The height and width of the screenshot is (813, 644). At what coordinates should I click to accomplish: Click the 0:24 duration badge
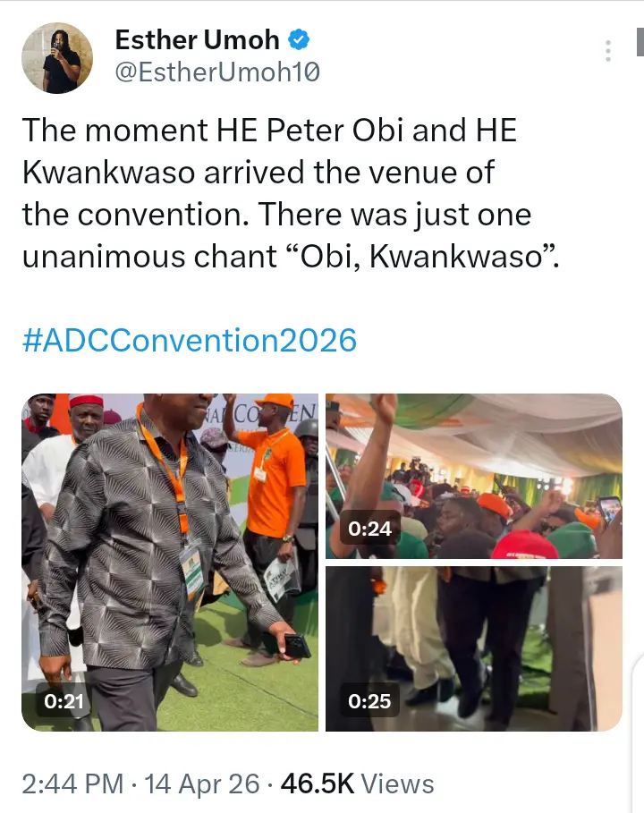coord(370,529)
